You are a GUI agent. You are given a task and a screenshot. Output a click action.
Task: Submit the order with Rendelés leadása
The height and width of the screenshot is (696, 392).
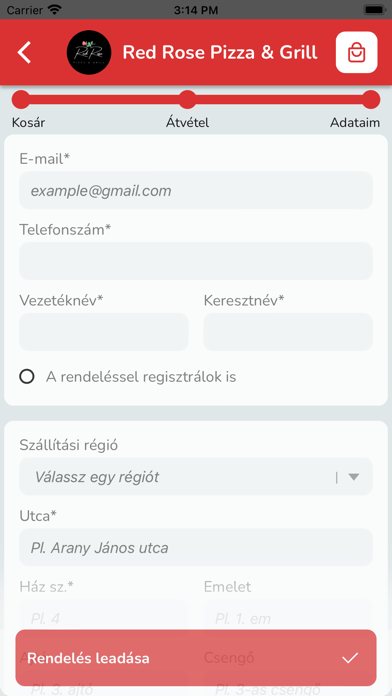point(196,658)
